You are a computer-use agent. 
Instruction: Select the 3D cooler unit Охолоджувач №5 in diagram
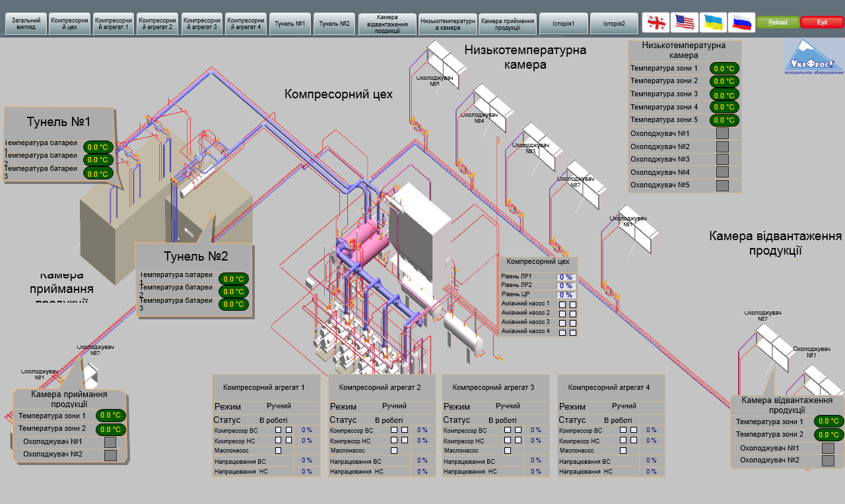click(445, 59)
